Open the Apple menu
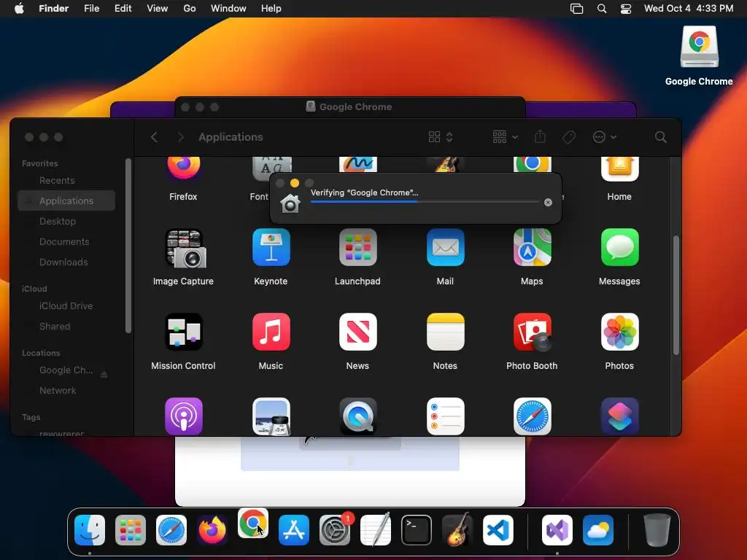The height and width of the screenshot is (560, 747). click(x=19, y=9)
